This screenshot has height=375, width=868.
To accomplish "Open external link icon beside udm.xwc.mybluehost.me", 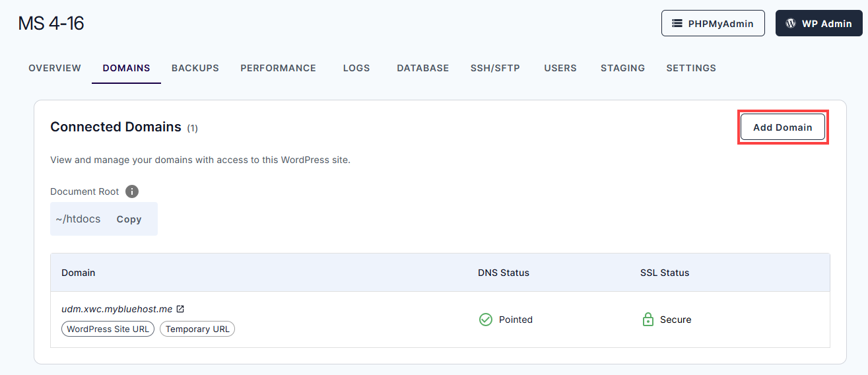I will click(x=180, y=308).
